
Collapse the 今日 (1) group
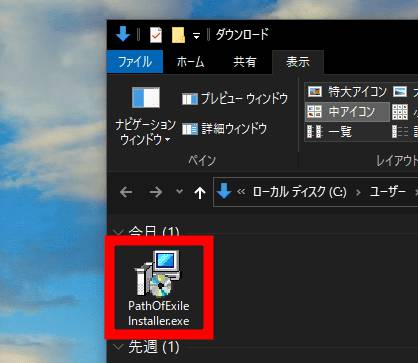(118, 231)
